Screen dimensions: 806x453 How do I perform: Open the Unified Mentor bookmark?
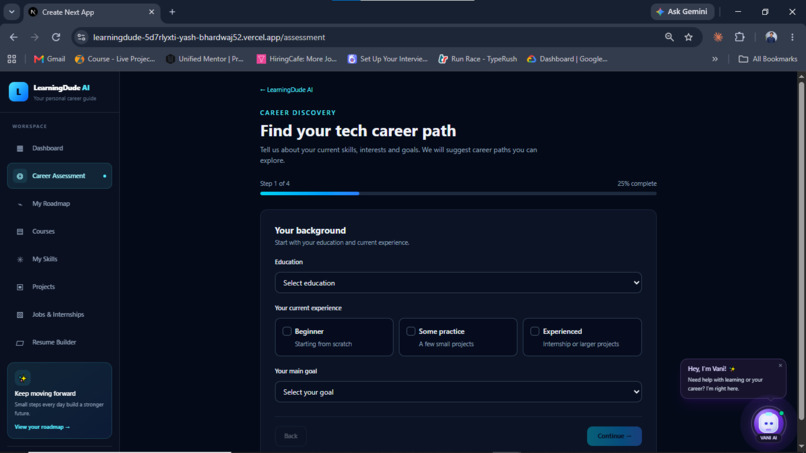pyautogui.click(x=205, y=59)
